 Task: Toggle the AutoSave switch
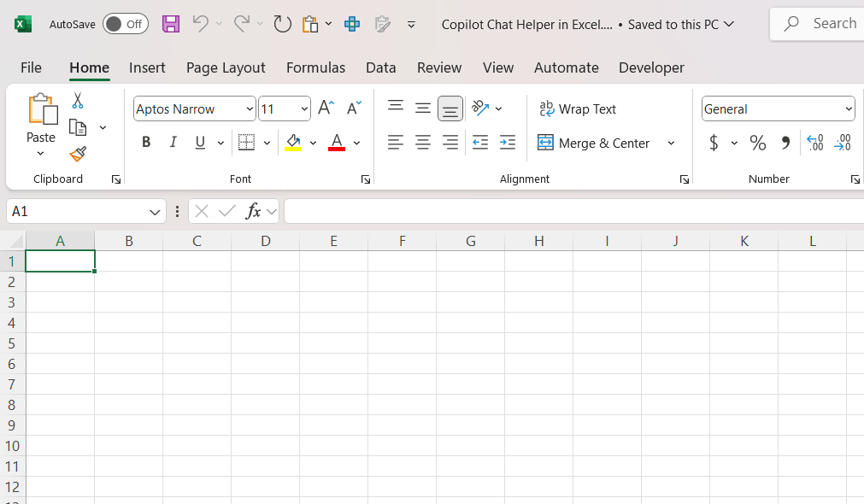pos(126,24)
